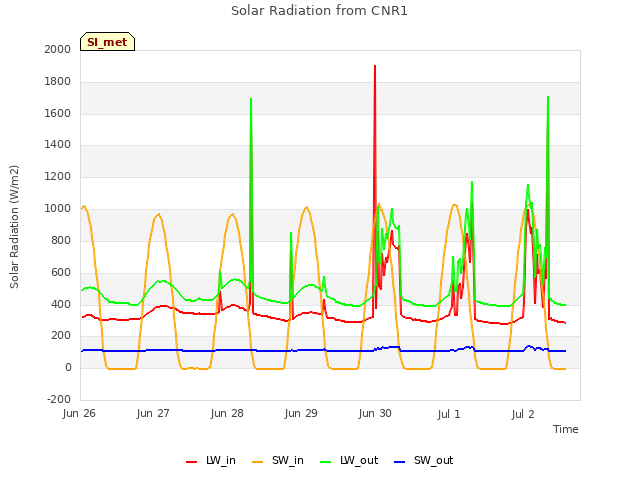The height and width of the screenshot is (480, 640).
Task: Click the 400 y-axis label
Action: 61,304
